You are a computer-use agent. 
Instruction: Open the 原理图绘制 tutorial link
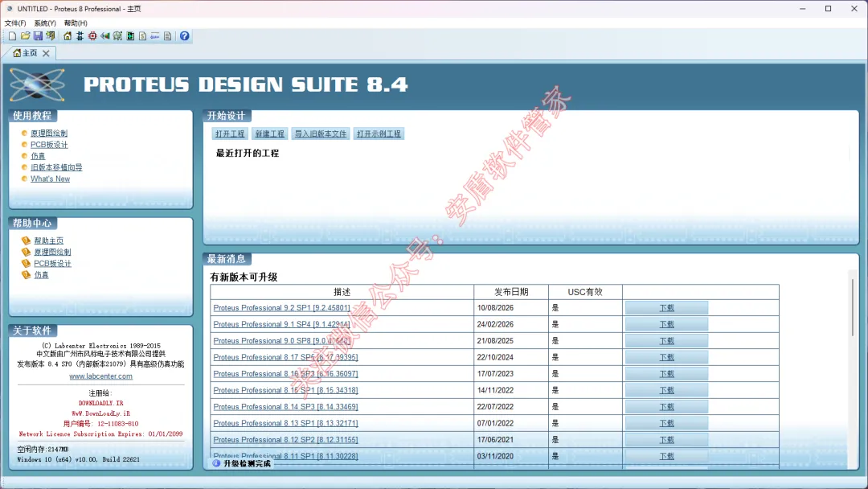[x=49, y=134]
